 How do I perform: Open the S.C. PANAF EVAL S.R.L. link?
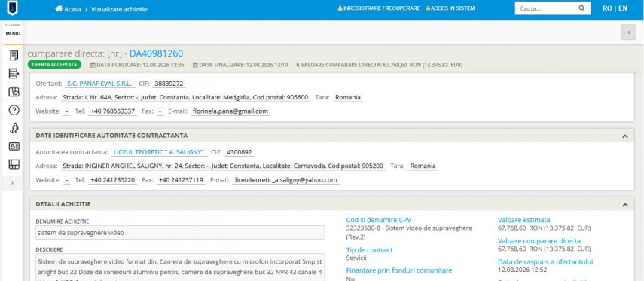[100, 84]
